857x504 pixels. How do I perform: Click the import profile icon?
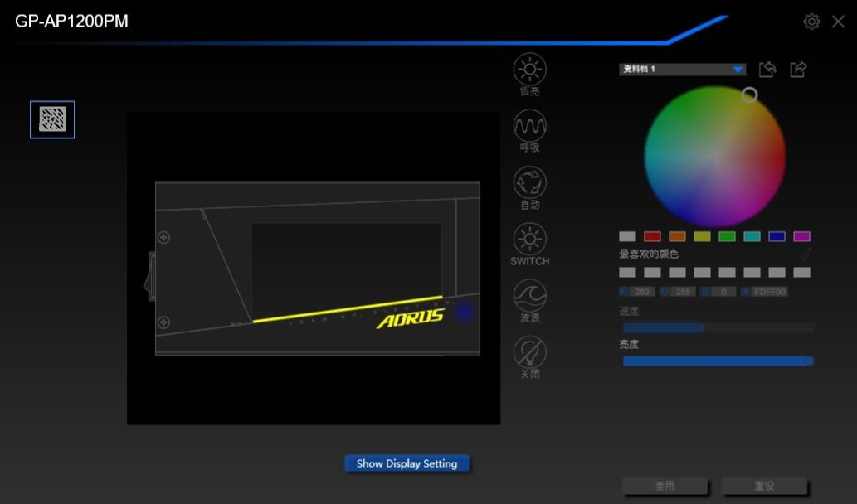[767, 70]
